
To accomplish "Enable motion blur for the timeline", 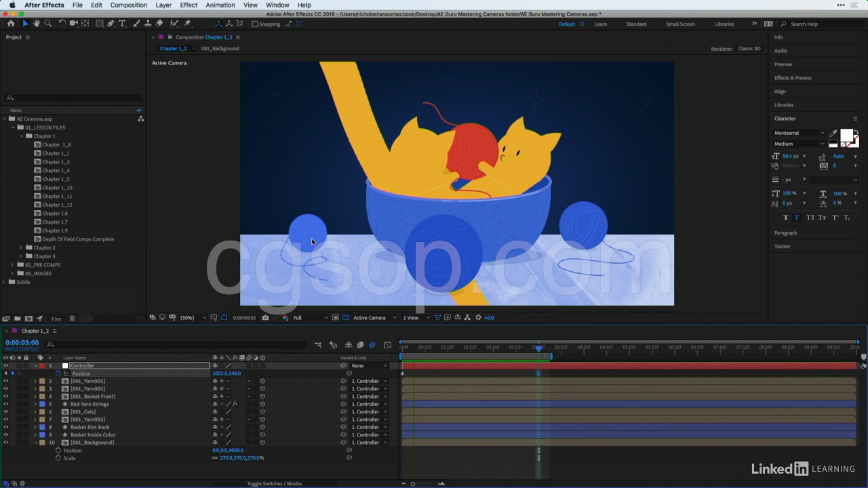I will coord(372,345).
